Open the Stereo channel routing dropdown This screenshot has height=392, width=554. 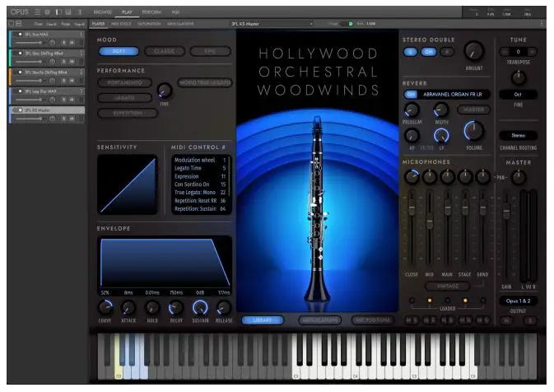pyautogui.click(x=519, y=135)
